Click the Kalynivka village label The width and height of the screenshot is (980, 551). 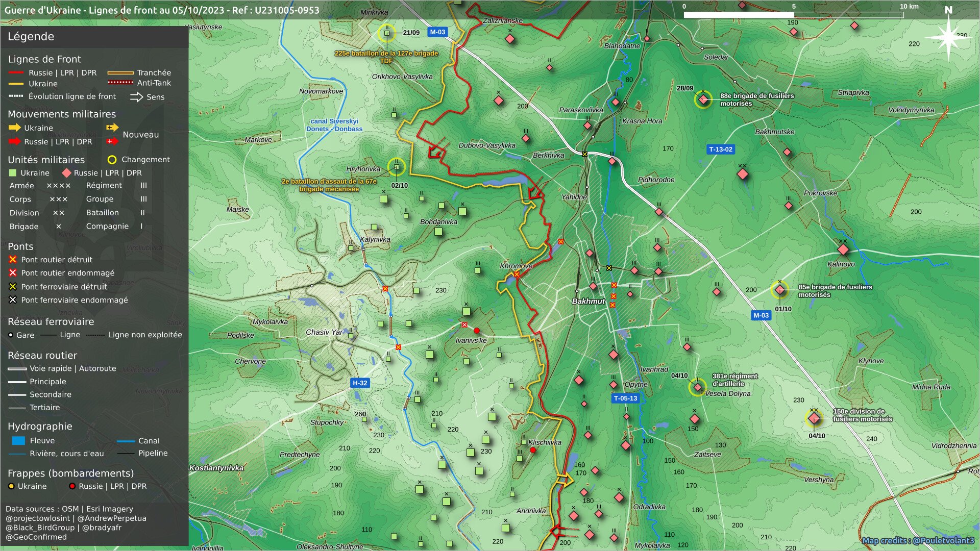pyautogui.click(x=375, y=239)
